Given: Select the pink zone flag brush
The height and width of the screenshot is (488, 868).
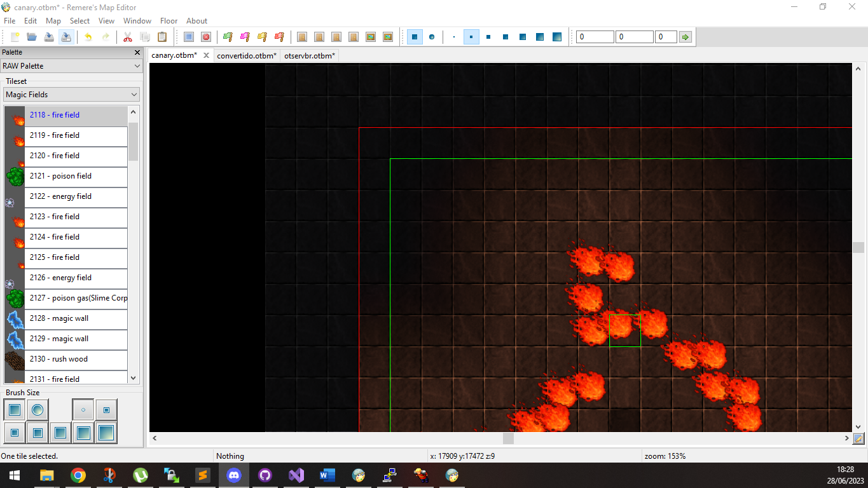Looking at the screenshot, I should point(245,37).
